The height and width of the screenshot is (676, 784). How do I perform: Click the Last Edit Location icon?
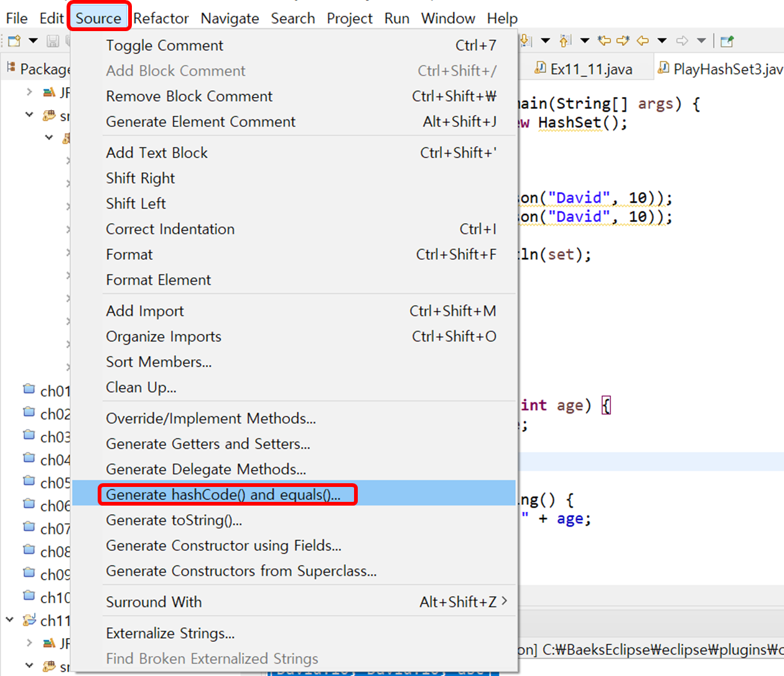point(604,41)
